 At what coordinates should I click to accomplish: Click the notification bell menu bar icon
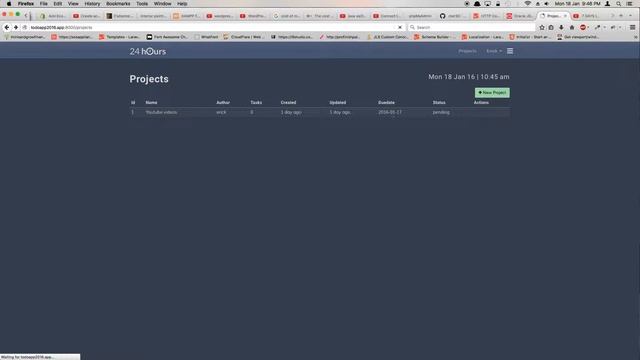pyautogui.click(x=477, y=4)
